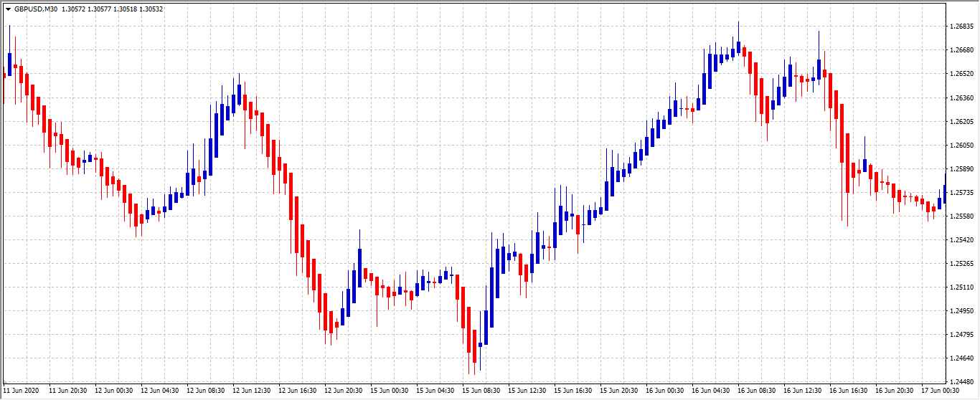Select the 1.25420 price level label
Viewport: 980px width, 400px height.
coord(960,240)
